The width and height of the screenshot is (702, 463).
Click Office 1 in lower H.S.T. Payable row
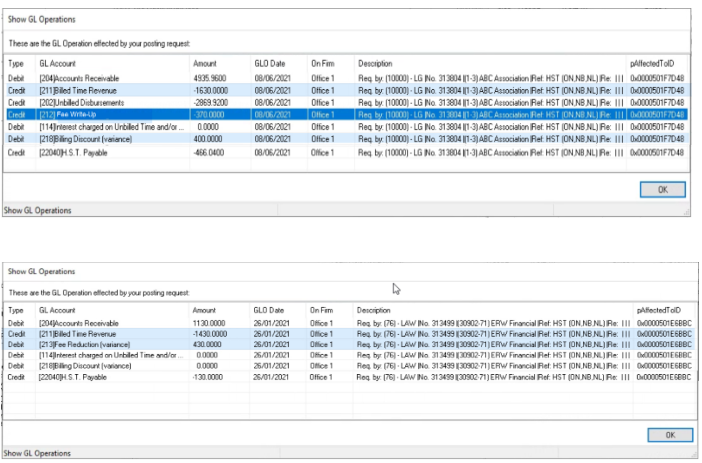[321, 377]
